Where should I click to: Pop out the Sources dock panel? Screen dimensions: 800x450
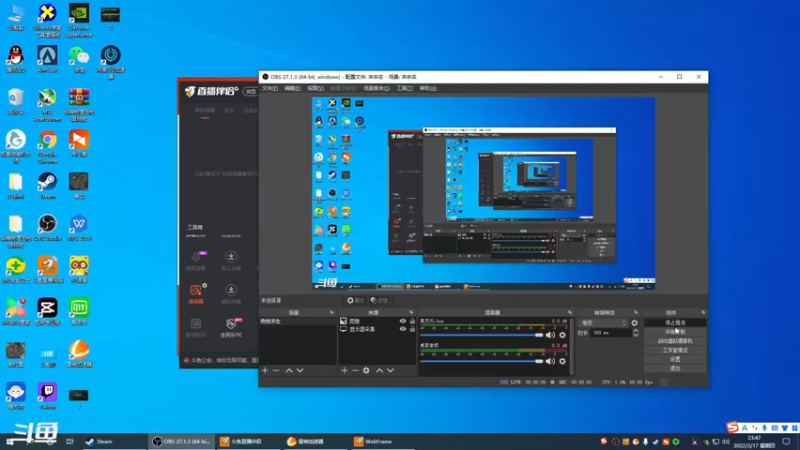411,312
